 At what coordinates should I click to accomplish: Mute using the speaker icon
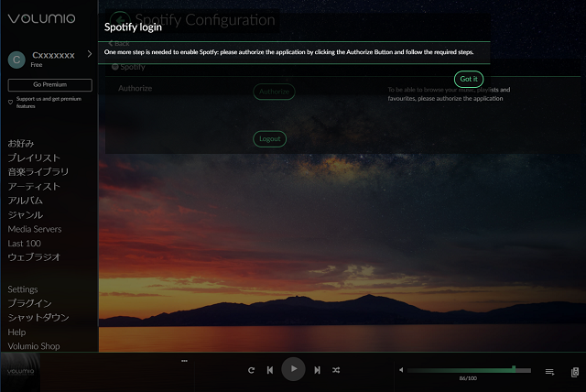click(x=401, y=370)
